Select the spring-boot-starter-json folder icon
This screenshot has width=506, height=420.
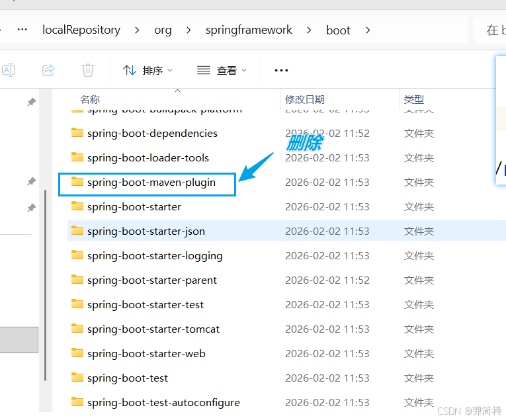point(77,231)
